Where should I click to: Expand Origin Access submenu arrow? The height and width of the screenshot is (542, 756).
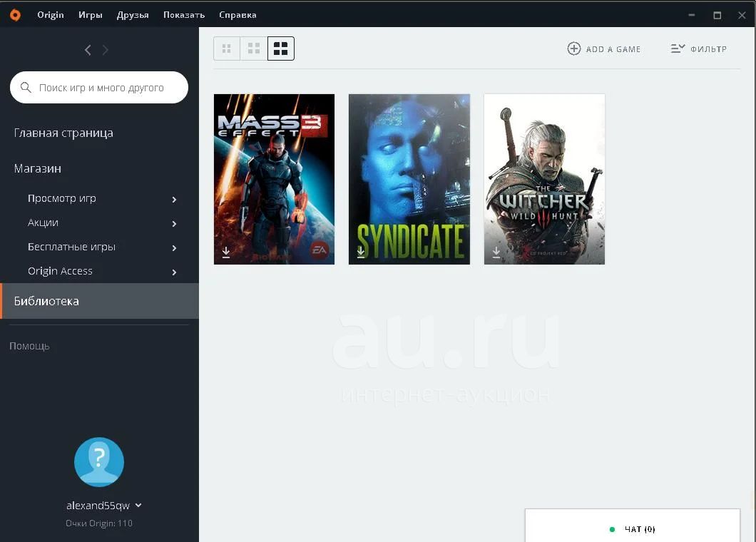(174, 272)
